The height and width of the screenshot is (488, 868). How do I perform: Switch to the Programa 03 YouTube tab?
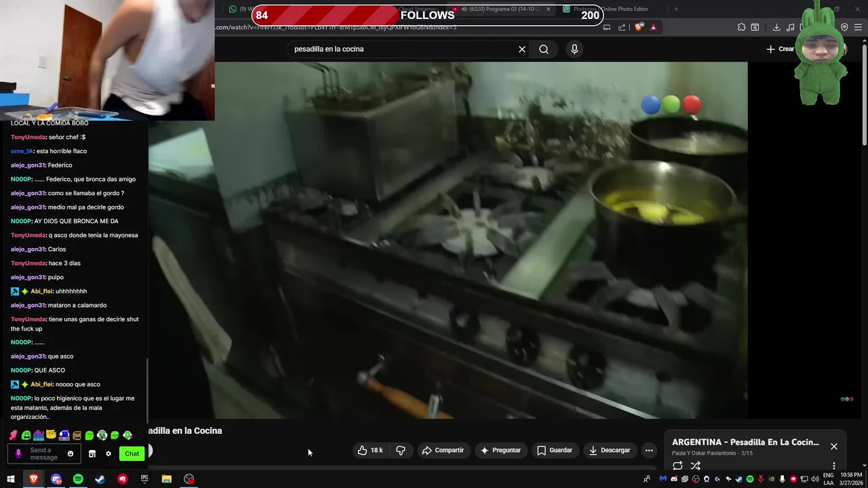coord(502,9)
